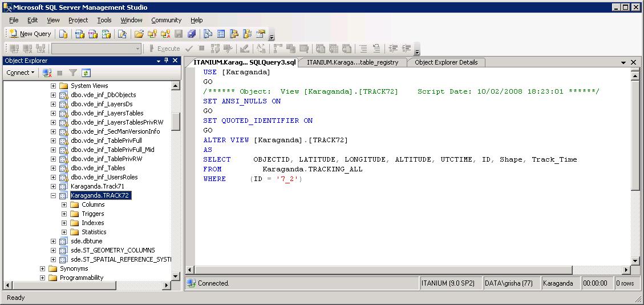
Task: Expand the Indexes folder
Action: [x=64, y=223]
